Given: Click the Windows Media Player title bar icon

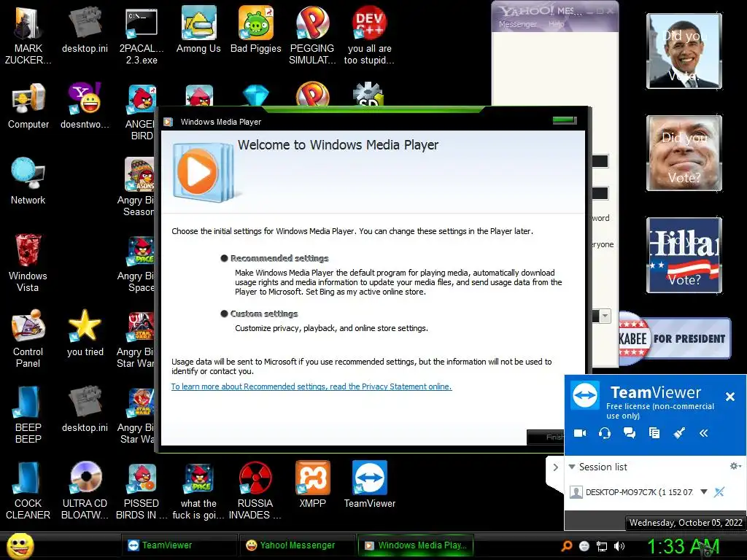Looking at the screenshot, I should click(x=169, y=122).
